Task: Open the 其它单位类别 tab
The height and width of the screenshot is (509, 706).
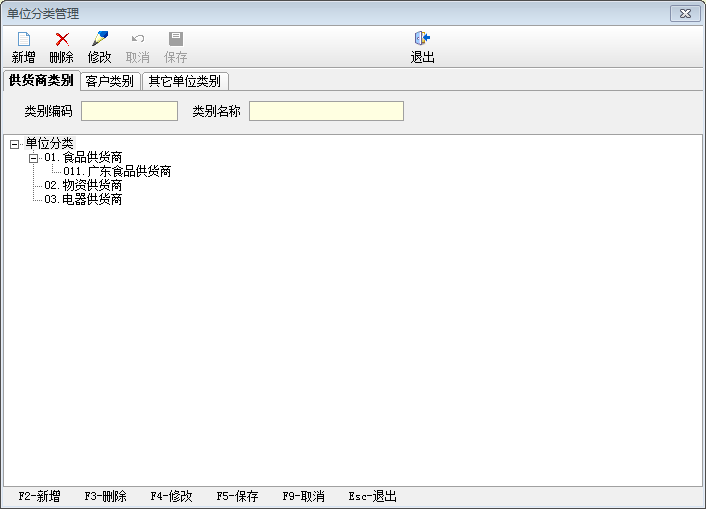Action: click(x=185, y=81)
